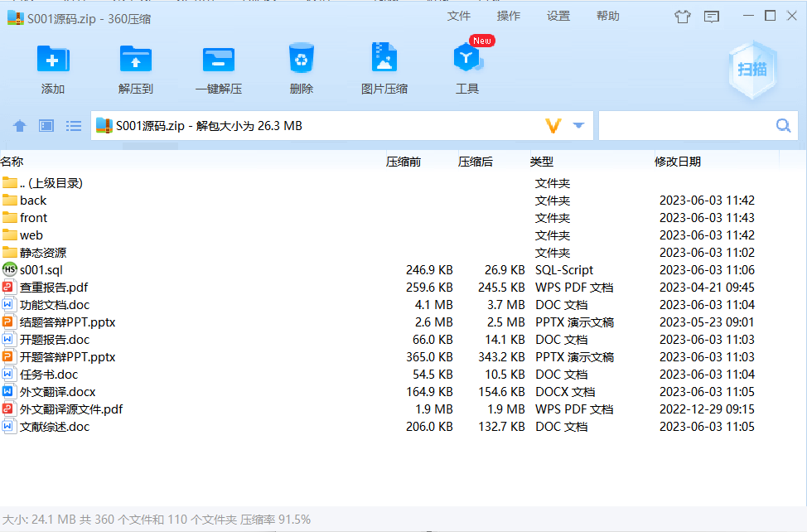807x532 pixels.
Task: Click the 添加 (Add files) icon
Action: pyautogui.click(x=52, y=62)
